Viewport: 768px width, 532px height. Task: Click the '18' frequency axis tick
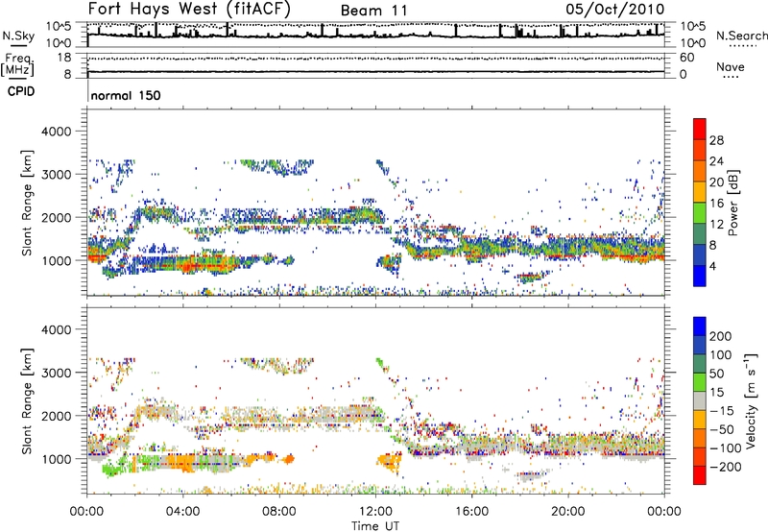click(64, 58)
